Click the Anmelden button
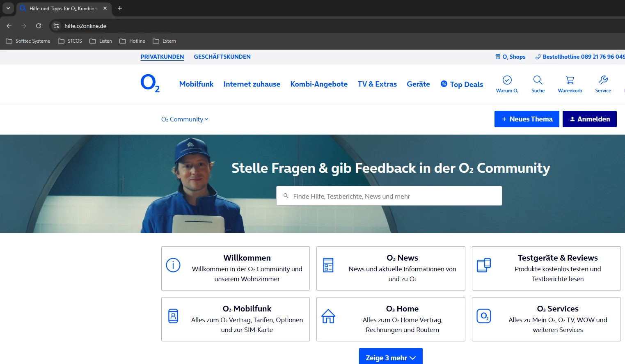Image resolution: width=625 pixels, height=364 pixels. point(590,119)
